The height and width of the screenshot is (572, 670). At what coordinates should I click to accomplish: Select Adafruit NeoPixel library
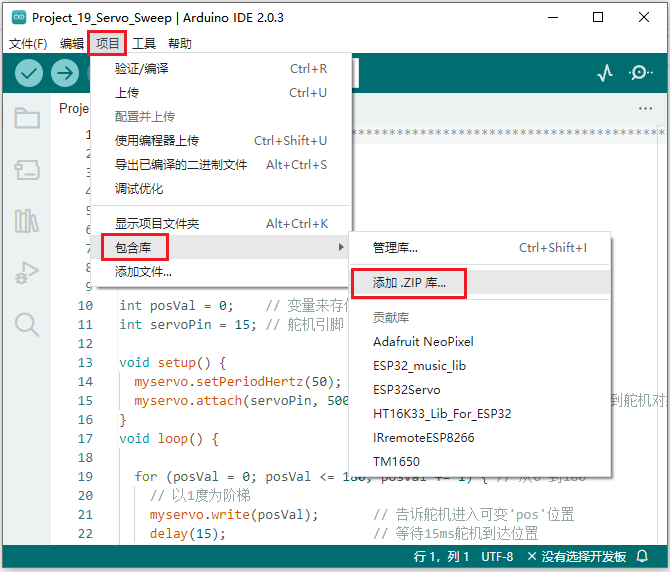click(423, 341)
